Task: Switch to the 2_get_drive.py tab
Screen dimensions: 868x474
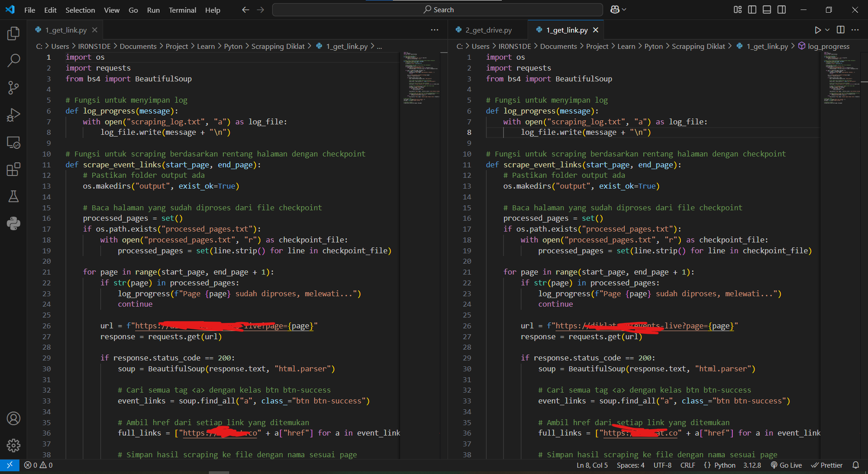Action: 488,30
